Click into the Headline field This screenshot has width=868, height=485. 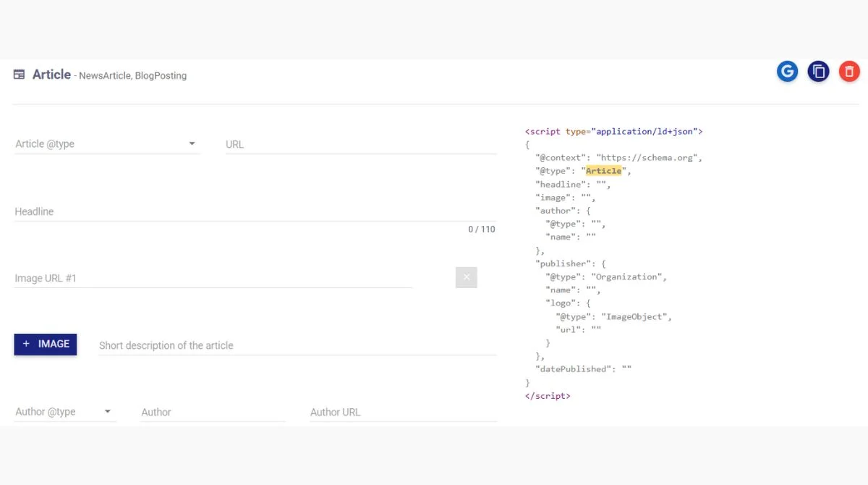(x=255, y=211)
